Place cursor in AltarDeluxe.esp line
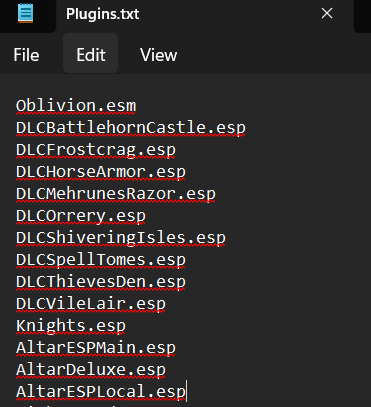371x407 pixels. tap(91, 370)
